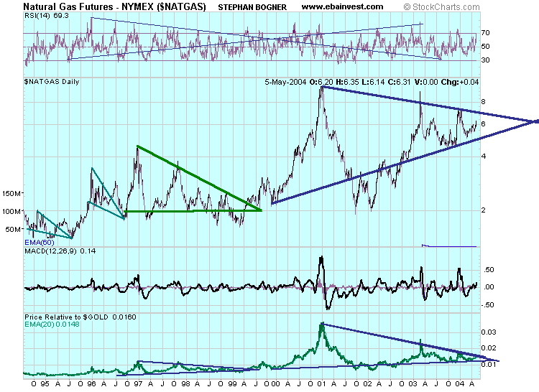This screenshot has width=539, height=392.
Task: Click the author name 'STEPHAN BOGNER'
Action: [252, 7]
